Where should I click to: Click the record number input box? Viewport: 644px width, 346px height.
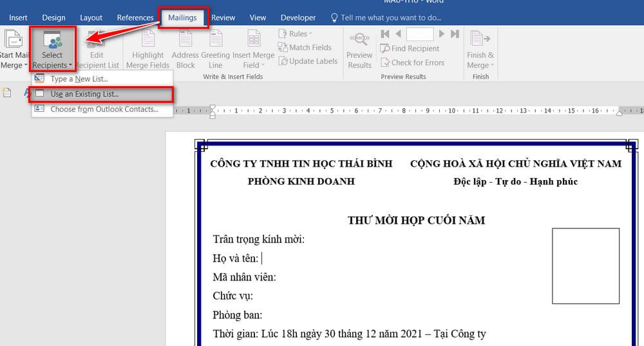point(419,34)
